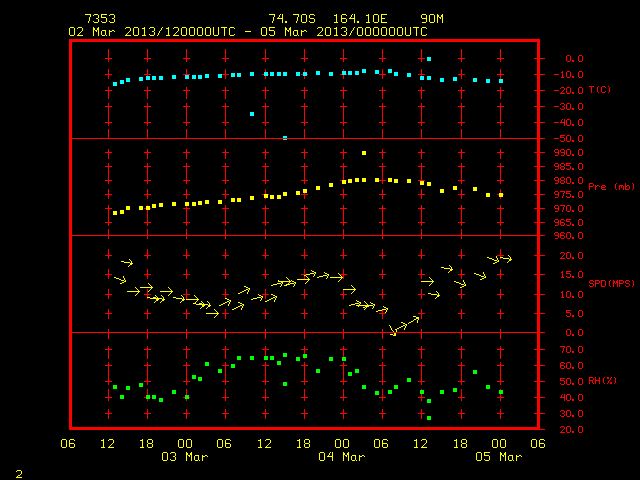640x480 pixels.
Task: Click the 04 Mar date label
Action: point(342,457)
